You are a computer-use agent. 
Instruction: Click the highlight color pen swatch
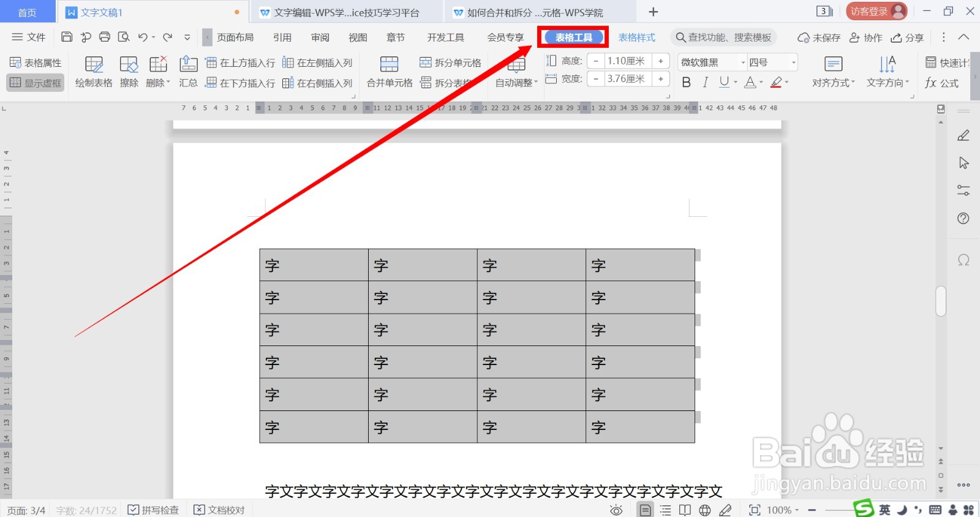tap(776, 82)
